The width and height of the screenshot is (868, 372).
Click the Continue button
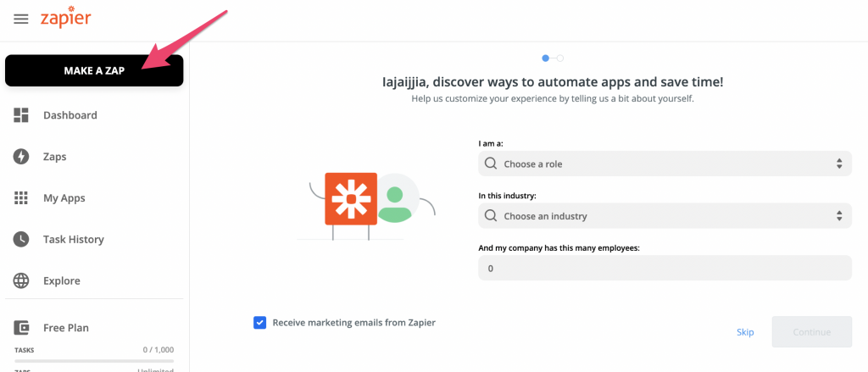(811, 332)
